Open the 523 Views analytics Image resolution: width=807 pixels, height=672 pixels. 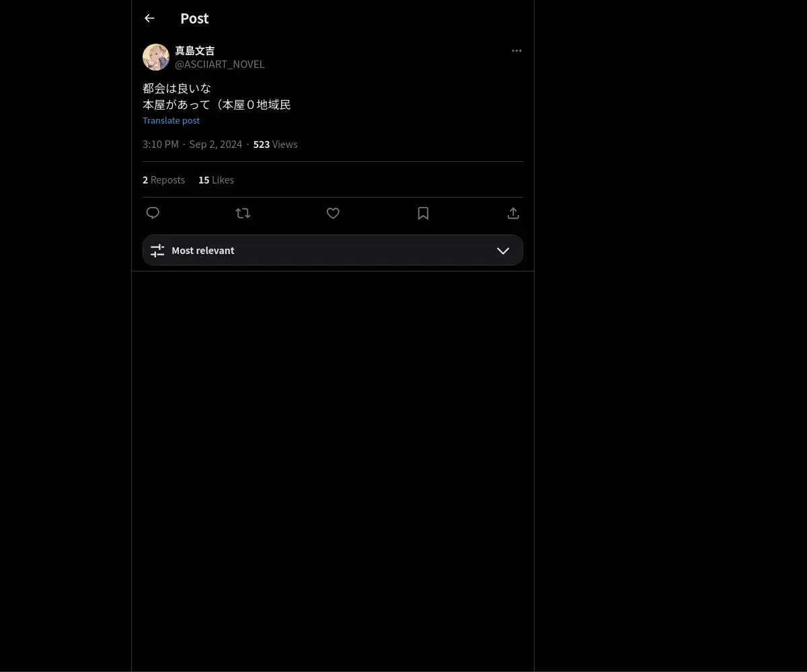click(275, 144)
